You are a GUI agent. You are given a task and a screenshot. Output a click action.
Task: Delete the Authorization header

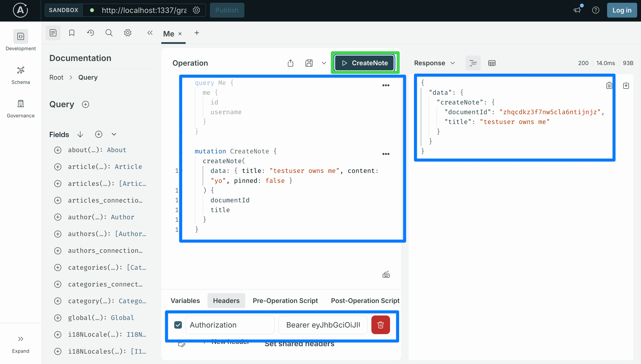coord(380,325)
